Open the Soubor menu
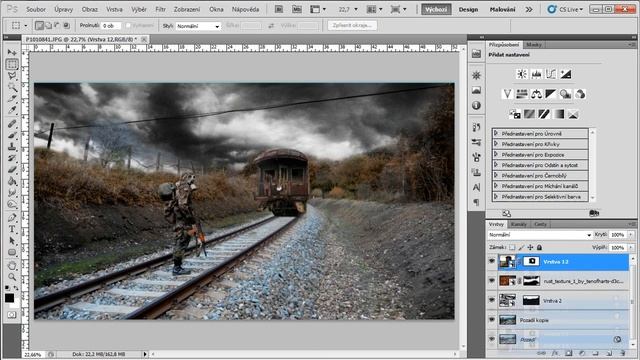The width and height of the screenshot is (640, 360). (36, 9)
